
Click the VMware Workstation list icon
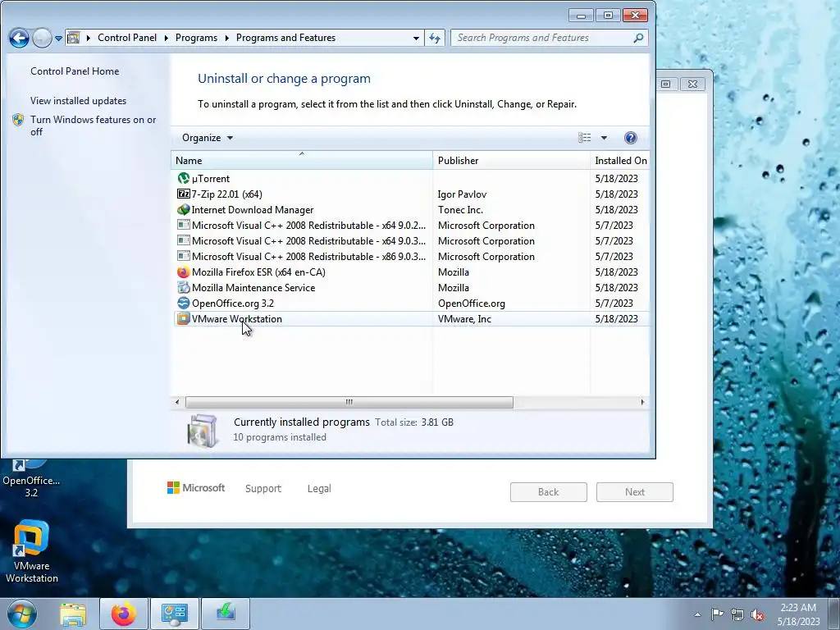[183, 319]
